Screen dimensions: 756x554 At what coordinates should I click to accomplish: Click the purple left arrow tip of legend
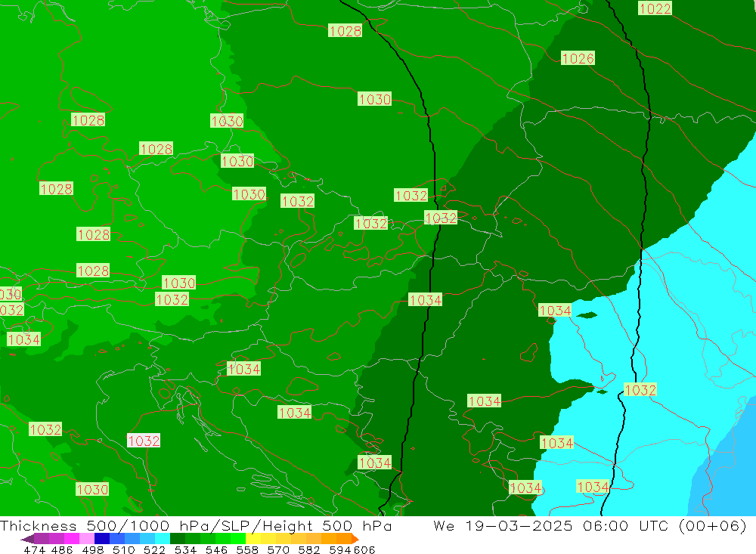pyautogui.click(x=27, y=539)
